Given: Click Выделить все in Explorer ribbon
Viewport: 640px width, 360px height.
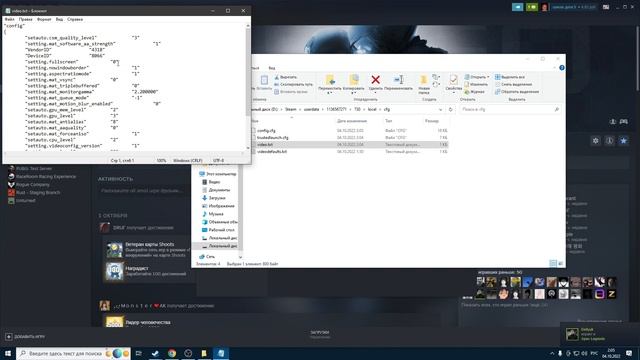Looking at the screenshot, I should pos(510,77).
